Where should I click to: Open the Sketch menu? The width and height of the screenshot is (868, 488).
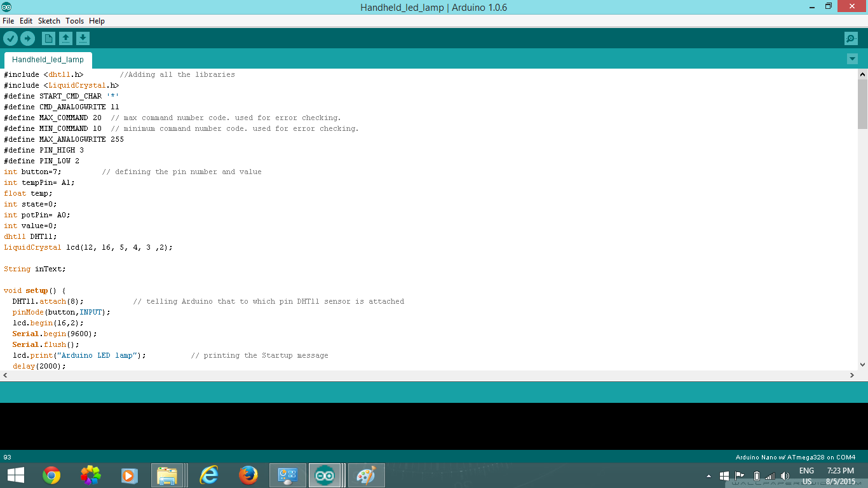click(x=49, y=21)
